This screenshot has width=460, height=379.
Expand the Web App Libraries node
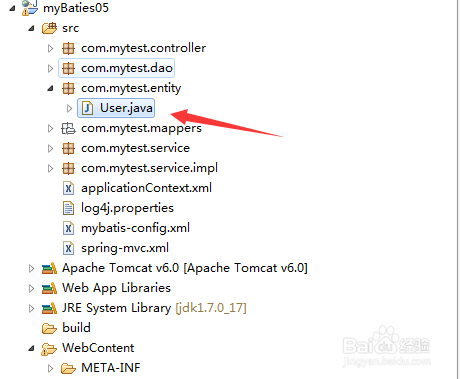(x=31, y=289)
